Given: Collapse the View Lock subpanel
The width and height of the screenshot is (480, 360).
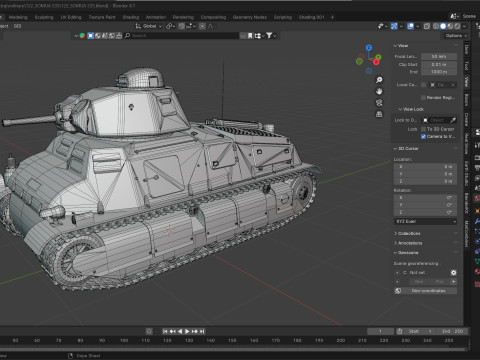Looking at the screenshot, I should coord(411,109).
